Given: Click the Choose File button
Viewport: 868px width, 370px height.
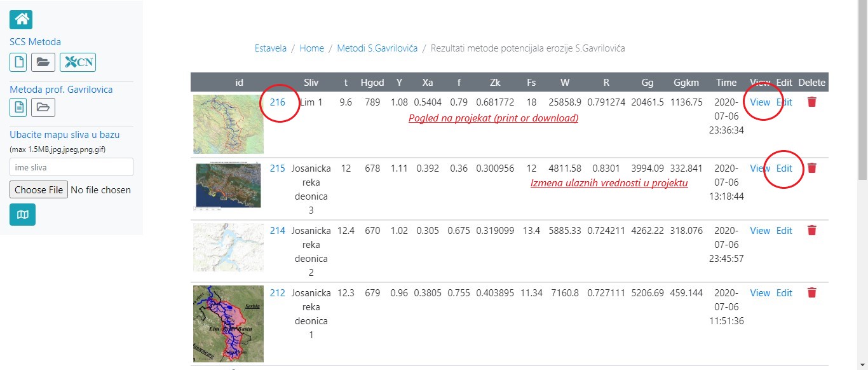Looking at the screenshot, I should (x=39, y=189).
